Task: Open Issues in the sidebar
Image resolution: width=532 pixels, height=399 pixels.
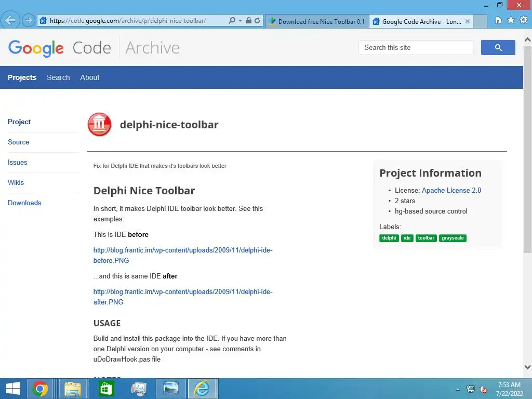Action: click(x=18, y=162)
